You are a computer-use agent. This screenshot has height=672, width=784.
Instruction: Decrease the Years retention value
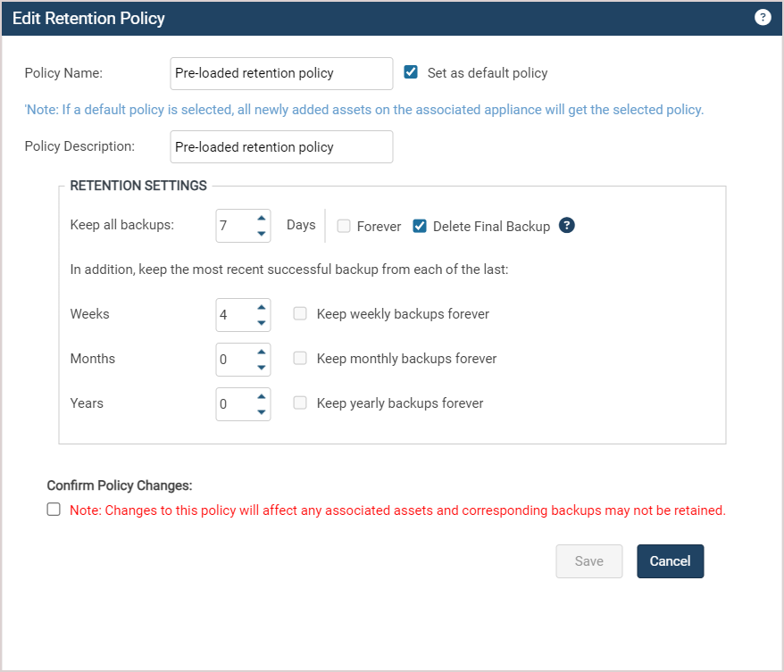coord(261,412)
